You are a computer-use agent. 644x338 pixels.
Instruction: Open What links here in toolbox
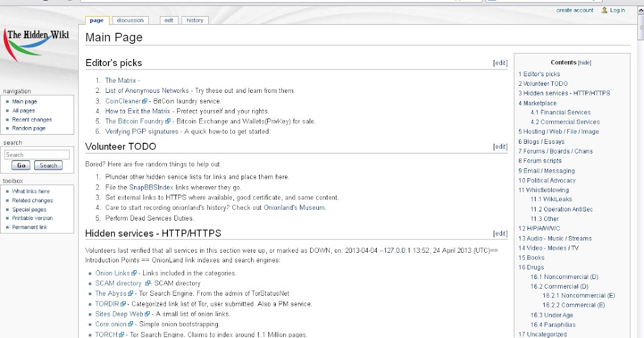31,191
